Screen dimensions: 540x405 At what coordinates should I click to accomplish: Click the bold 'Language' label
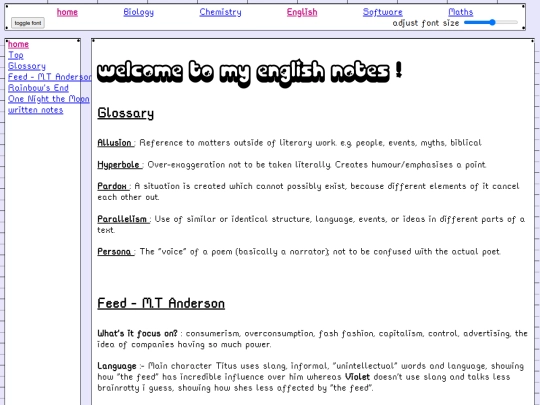(117, 366)
